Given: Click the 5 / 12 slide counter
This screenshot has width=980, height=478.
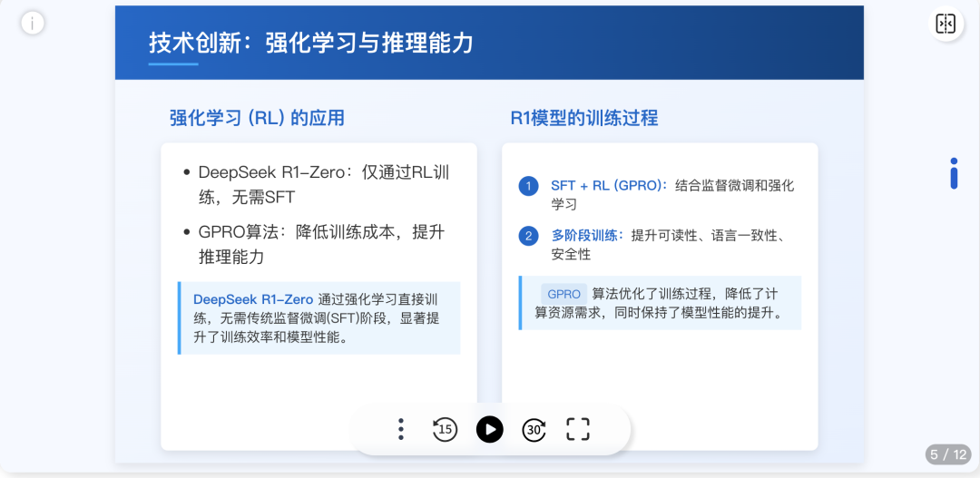Looking at the screenshot, I should click(x=948, y=454).
